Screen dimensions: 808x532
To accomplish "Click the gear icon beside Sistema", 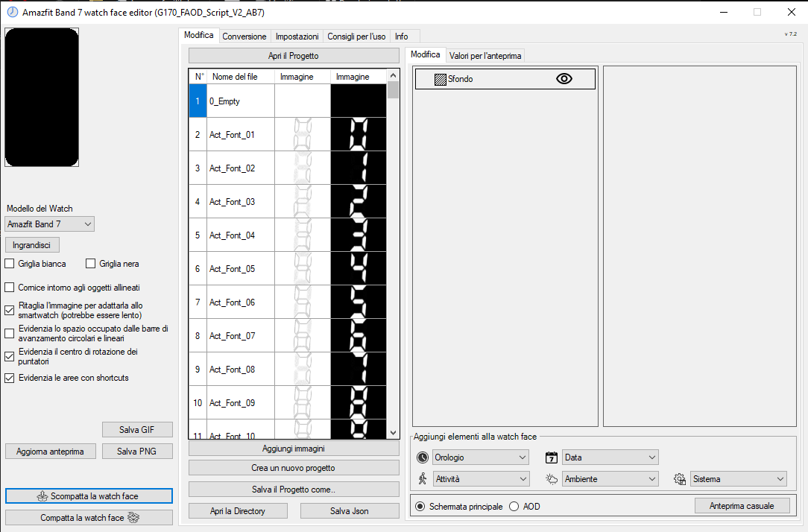I will [x=680, y=479].
